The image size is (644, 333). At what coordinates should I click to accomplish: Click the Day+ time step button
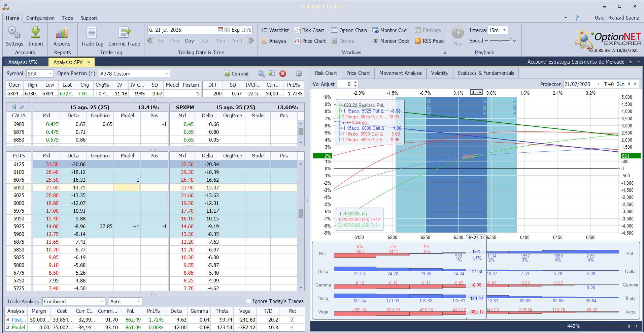205,41
